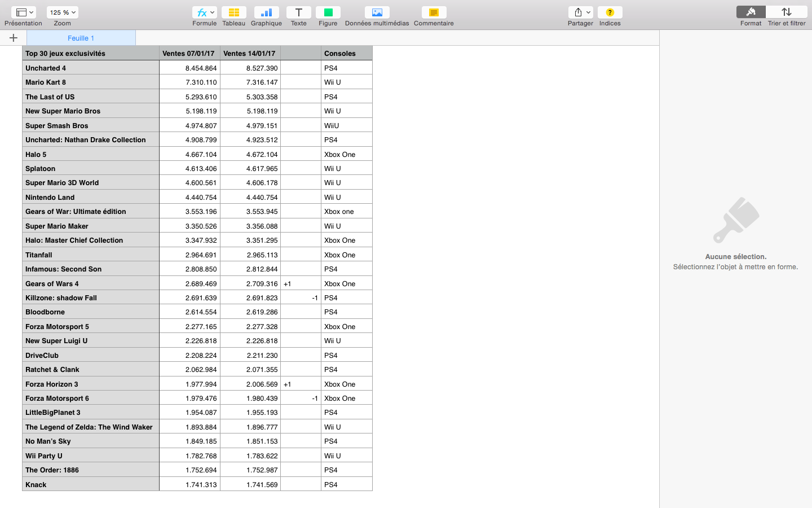Viewport: 812px width, 508px height.
Task: Click 'The Order: 1886' cell
Action: click(x=91, y=470)
